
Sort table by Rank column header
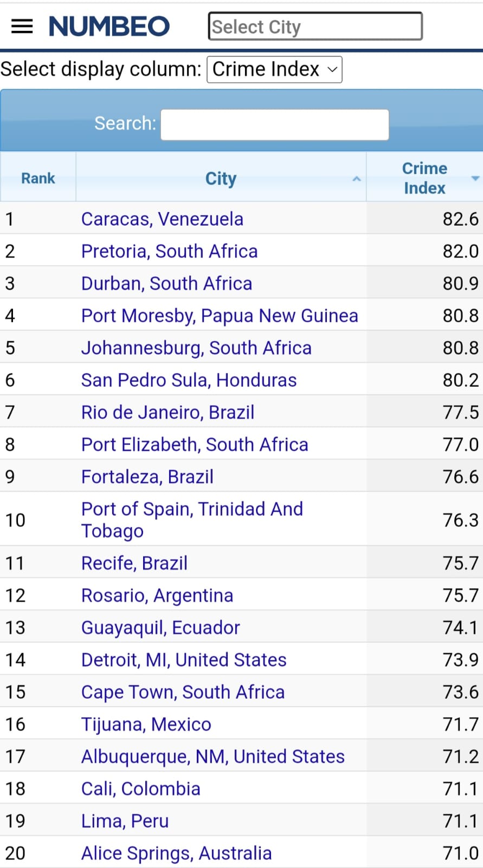tap(38, 178)
